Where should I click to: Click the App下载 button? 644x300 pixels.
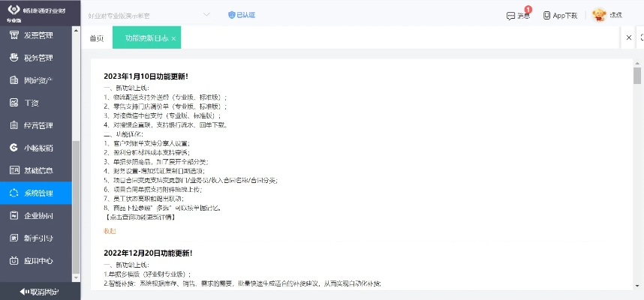pos(560,15)
